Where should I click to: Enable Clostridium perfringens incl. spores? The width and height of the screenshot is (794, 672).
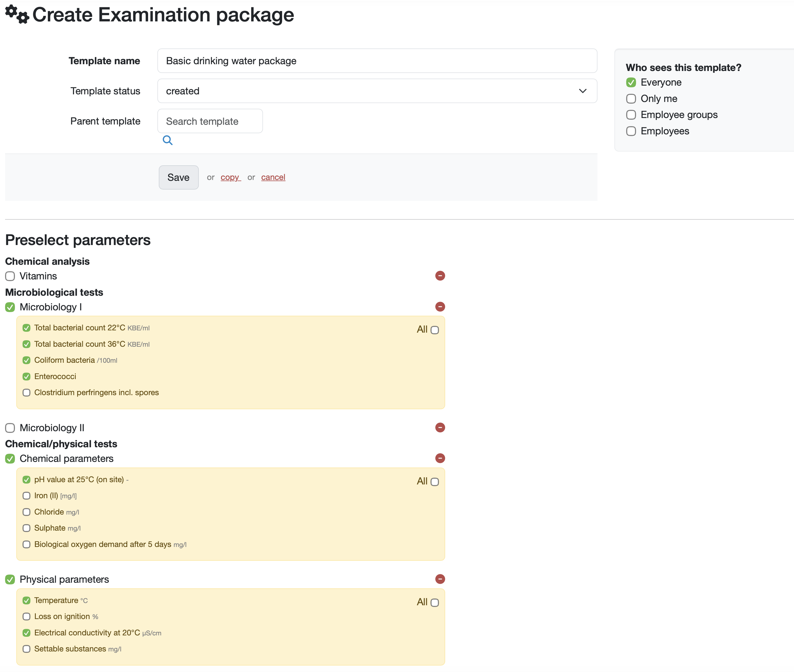pyautogui.click(x=26, y=392)
